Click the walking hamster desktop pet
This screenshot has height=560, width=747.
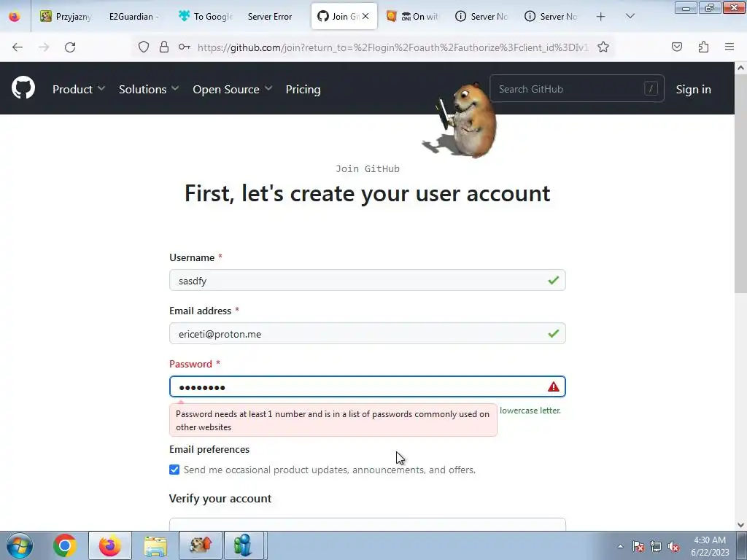tap(462, 119)
